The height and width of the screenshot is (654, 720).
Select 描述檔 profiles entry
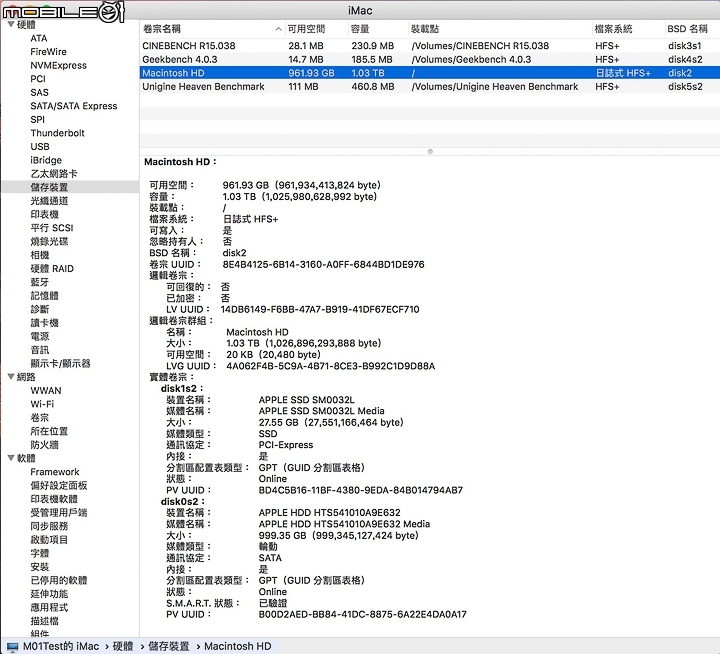pos(44,620)
